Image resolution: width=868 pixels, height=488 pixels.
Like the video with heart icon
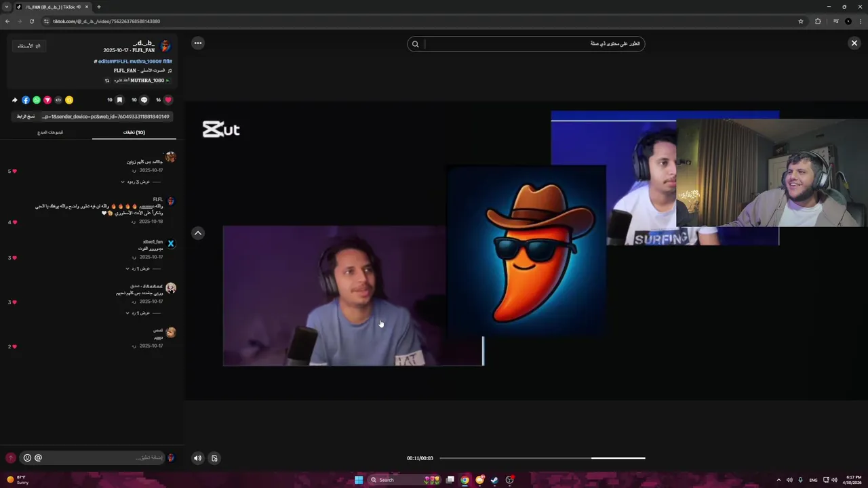tap(168, 100)
